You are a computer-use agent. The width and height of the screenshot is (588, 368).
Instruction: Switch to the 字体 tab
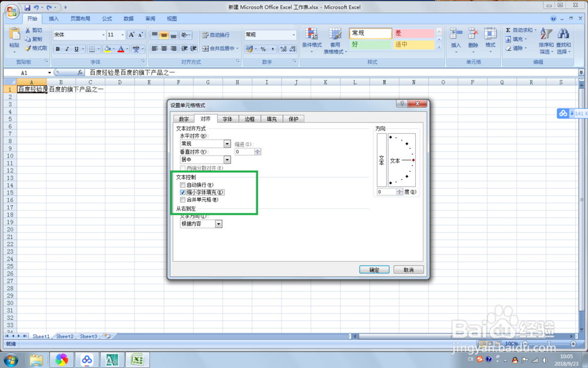coord(228,118)
